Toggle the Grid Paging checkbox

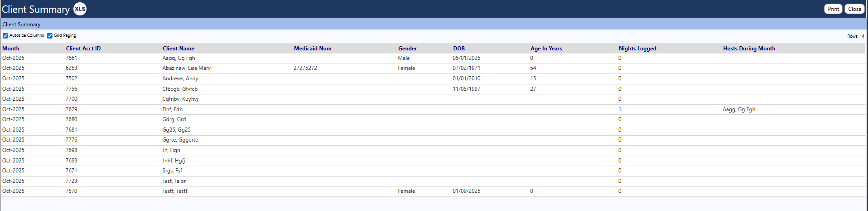pos(50,35)
